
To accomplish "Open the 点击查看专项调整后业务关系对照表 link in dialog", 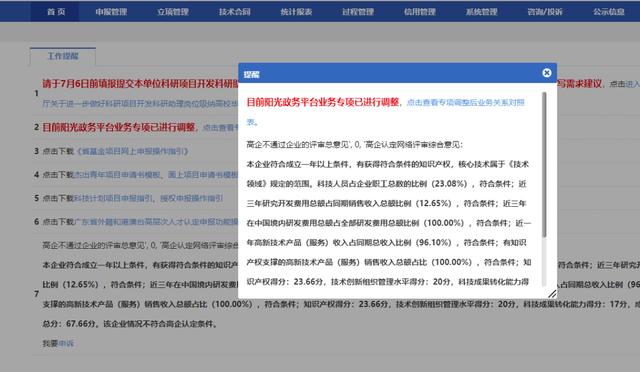I will pos(385,112).
